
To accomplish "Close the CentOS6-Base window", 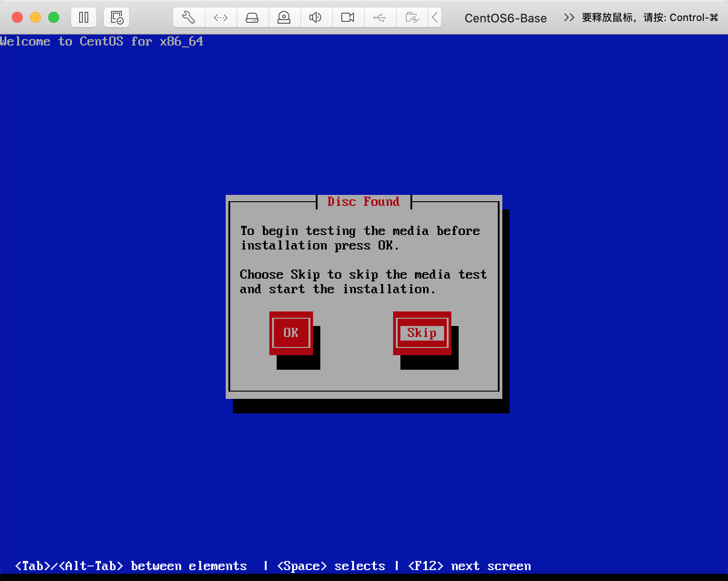I will pos(17,18).
